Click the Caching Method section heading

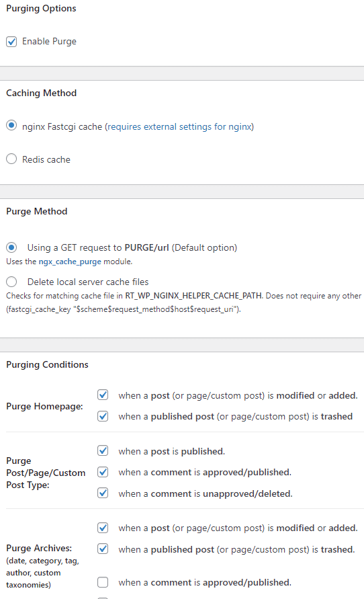(41, 93)
